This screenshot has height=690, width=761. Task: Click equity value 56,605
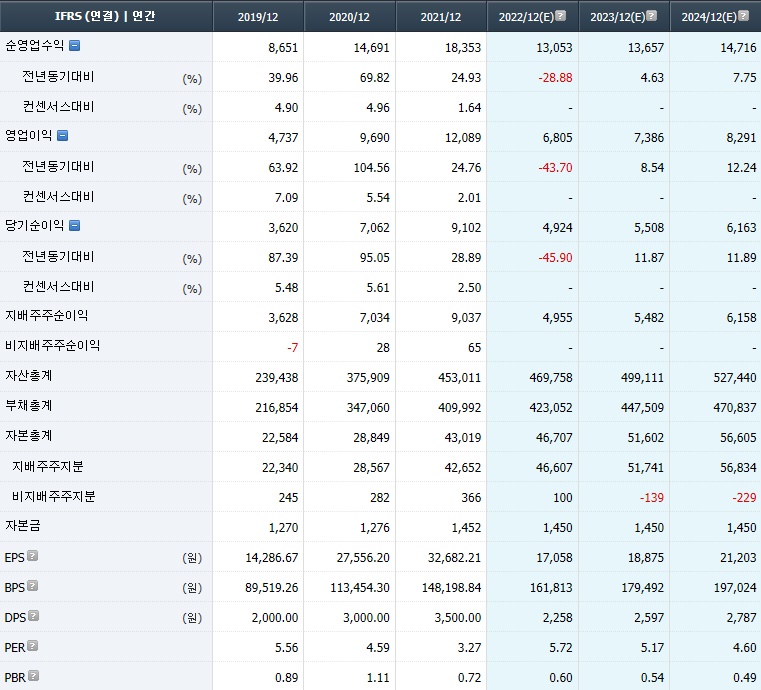(x=738, y=438)
